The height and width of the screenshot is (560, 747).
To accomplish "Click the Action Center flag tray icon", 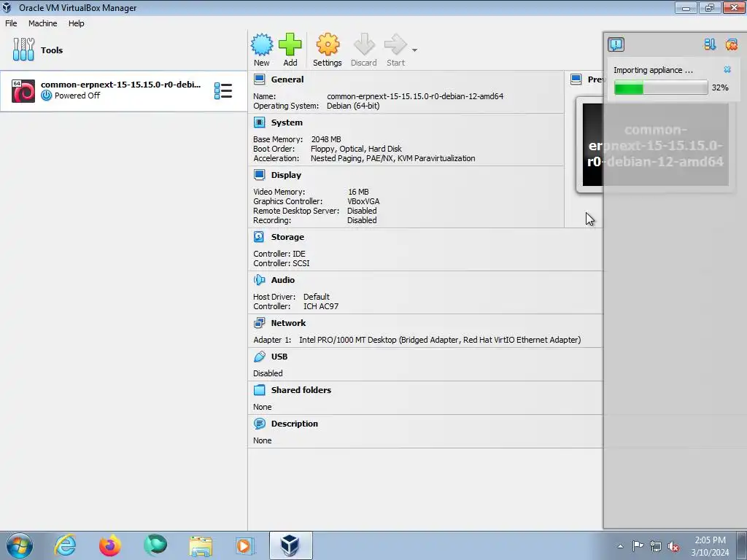I will (638, 546).
